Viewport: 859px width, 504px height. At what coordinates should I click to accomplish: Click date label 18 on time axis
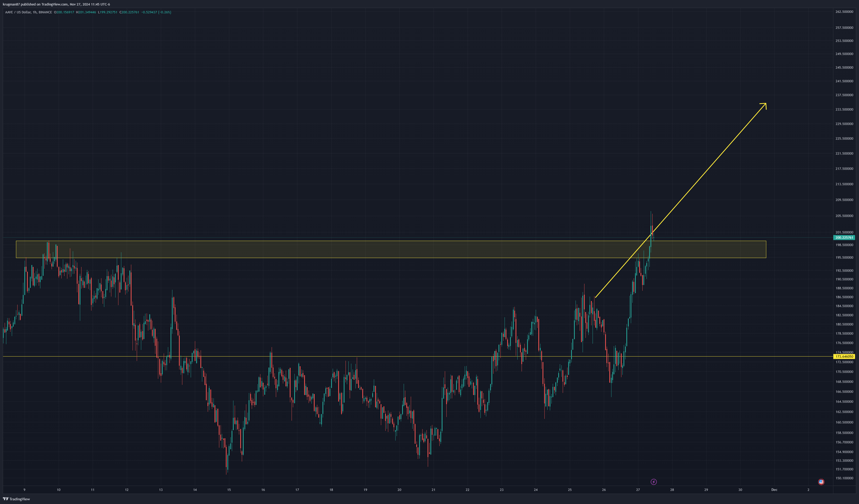(x=331, y=490)
